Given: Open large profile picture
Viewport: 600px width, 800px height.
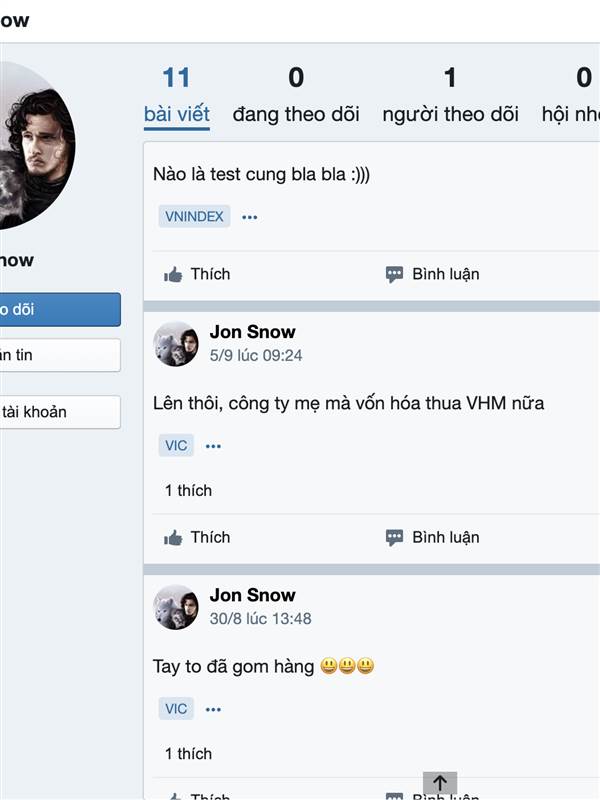Looking at the screenshot, I should click(33, 145).
